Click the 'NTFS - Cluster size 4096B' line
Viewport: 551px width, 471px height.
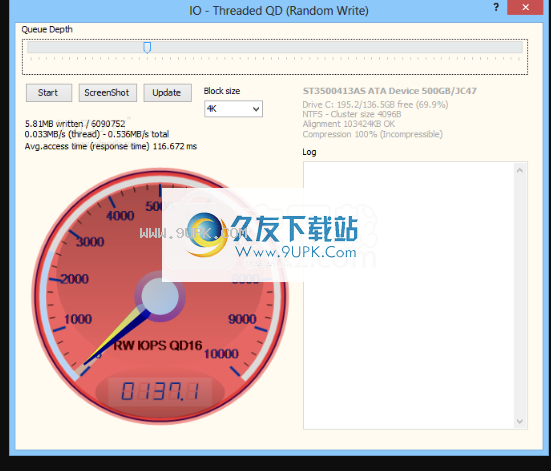[352, 114]
